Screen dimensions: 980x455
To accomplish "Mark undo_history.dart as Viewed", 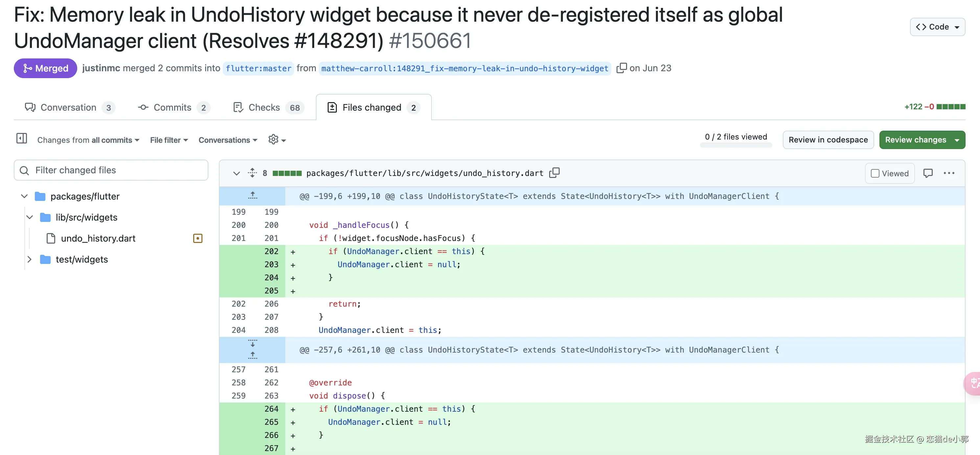I will (x=889, y=173).
